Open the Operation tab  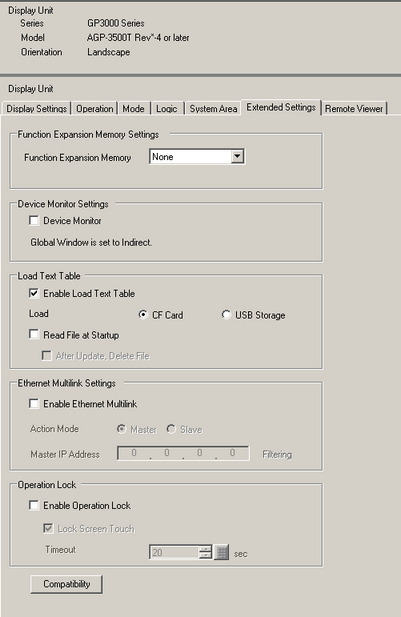click(94, 109)
